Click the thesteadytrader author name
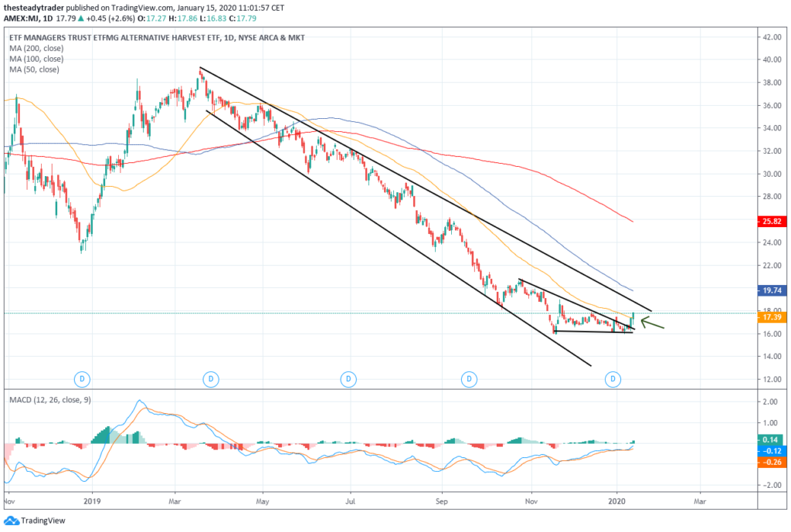This screenshot has width=791, height=532. [x=34, y=8]
